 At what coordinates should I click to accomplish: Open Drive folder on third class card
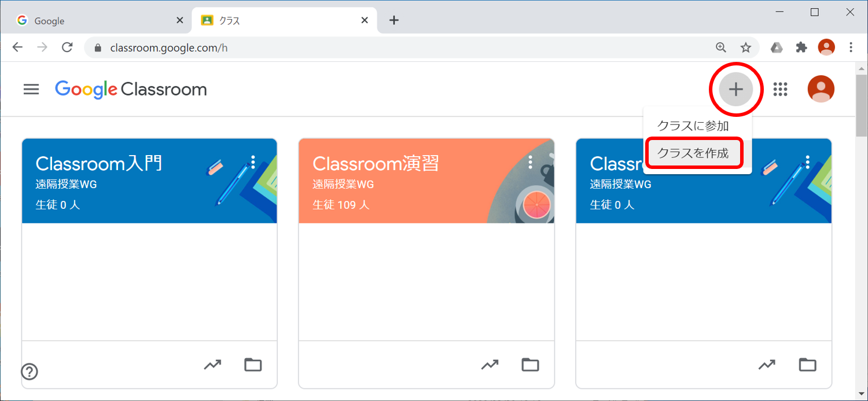pyautogui.click(x=807, y=365)
